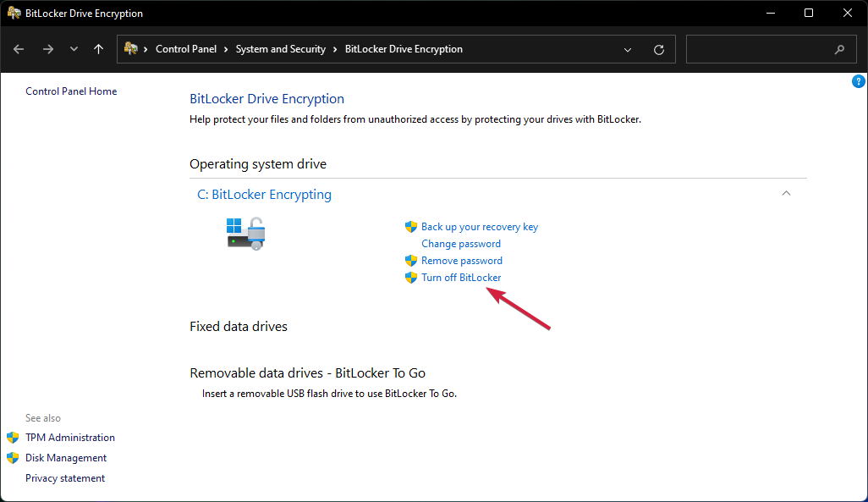Open the address bar breadcrumb dropdown chevron
The height and width of the screenshot is (502, 868).
(628, 49)
